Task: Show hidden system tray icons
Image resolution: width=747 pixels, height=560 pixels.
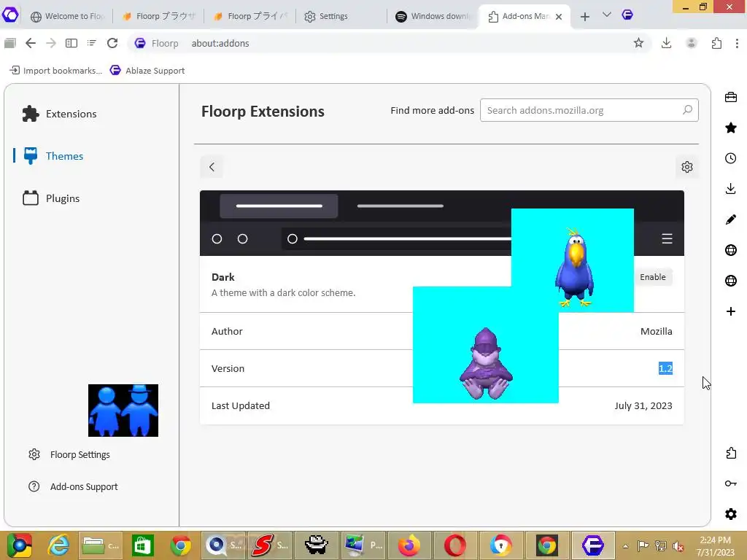Action: point(625,546)
